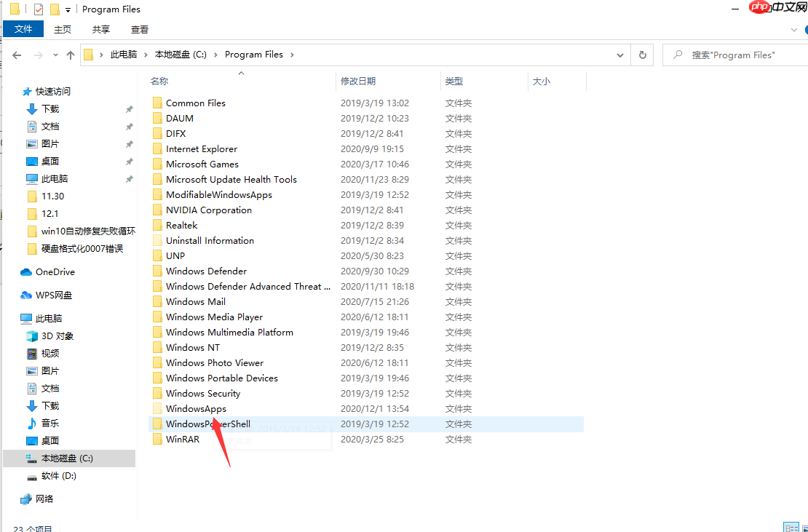Select Windows NT folder
The width and height of the screenshot is (808, 532).
[x=193, y=348]
